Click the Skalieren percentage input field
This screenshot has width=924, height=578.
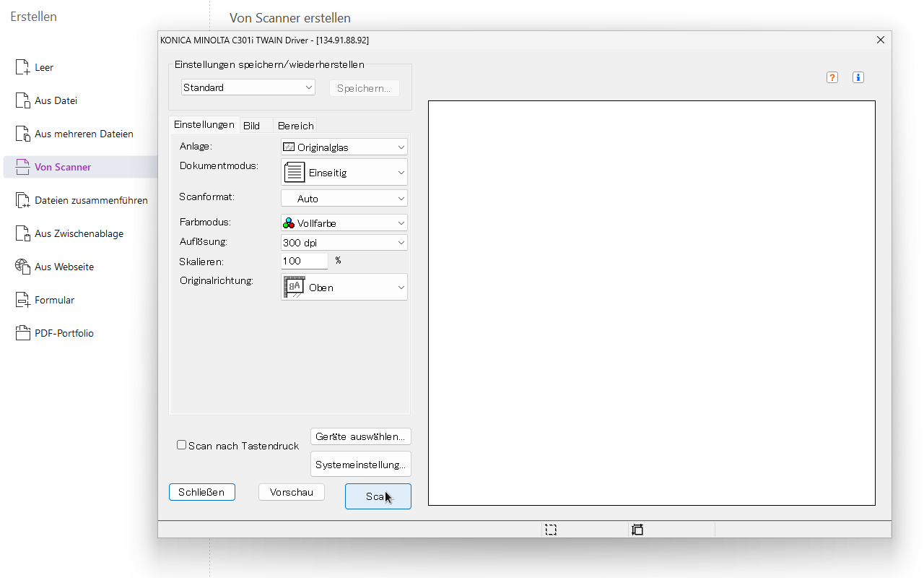click(x=304, y=261)
